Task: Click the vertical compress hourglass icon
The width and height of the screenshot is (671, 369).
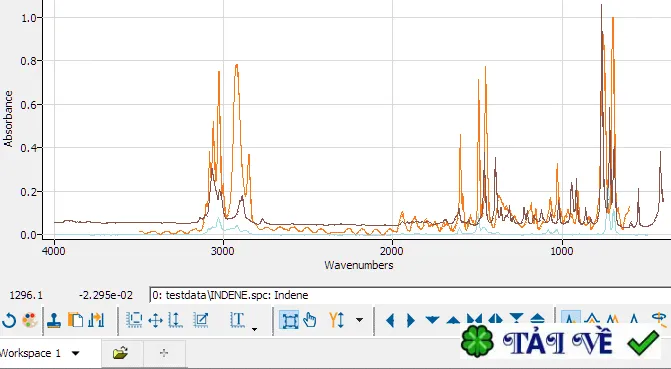Action: click(x=517, y=318)
